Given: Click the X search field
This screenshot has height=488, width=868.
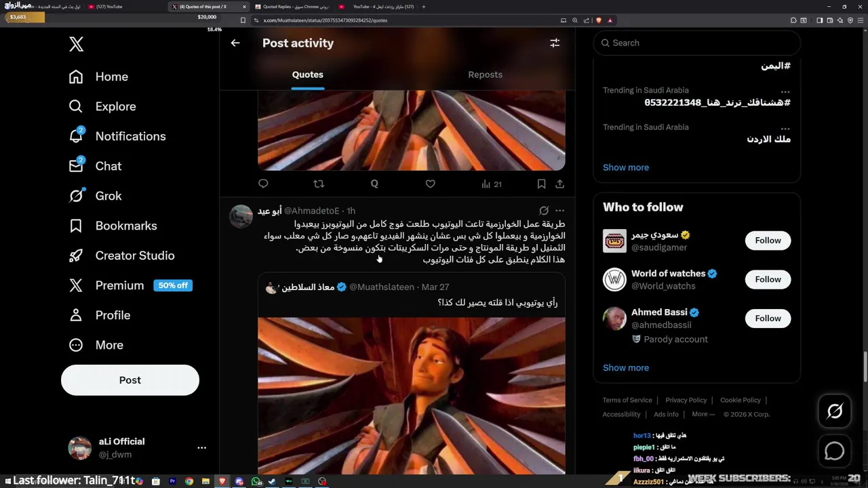Looking at the screenshot, I should click(697, 43).
